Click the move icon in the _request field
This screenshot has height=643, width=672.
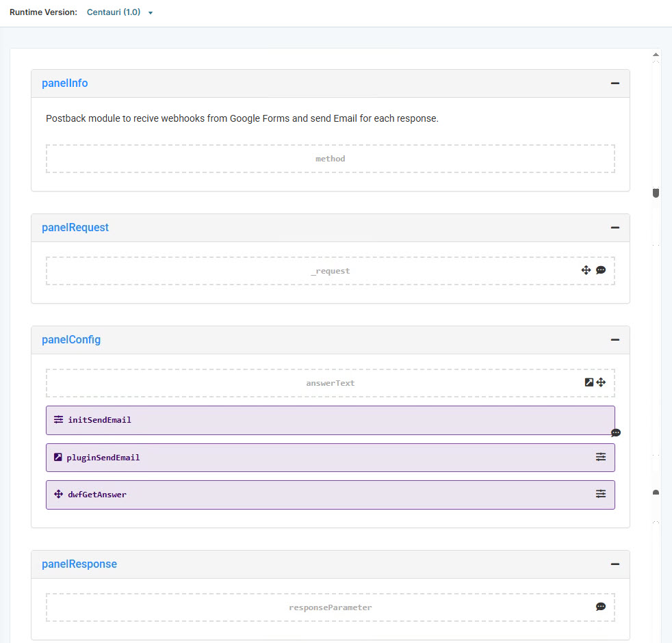(x=586, y=270)
